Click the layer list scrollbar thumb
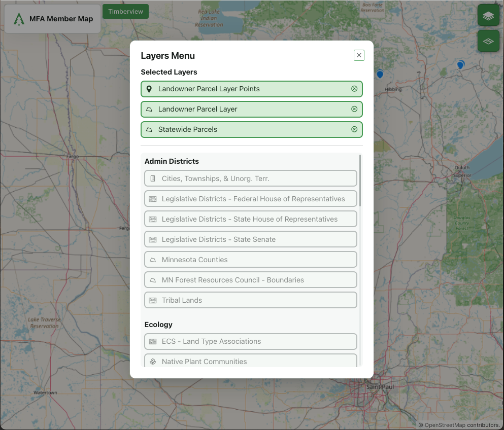 [x=360, y=181]
